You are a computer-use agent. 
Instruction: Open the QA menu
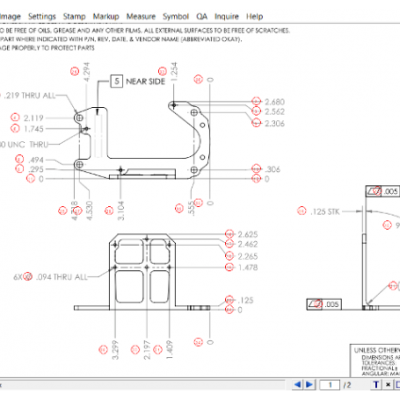[x=202, y=16]
